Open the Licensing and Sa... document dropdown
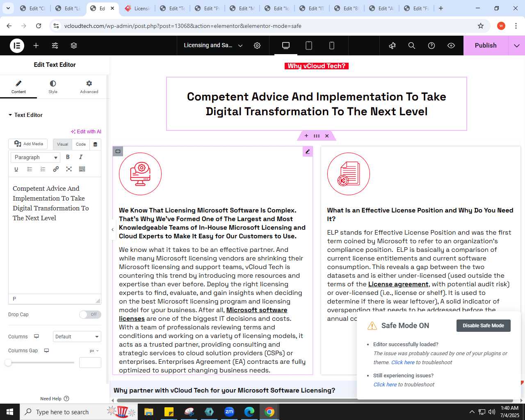The width and height of the screenshot is (525, 420). [213, 46]
